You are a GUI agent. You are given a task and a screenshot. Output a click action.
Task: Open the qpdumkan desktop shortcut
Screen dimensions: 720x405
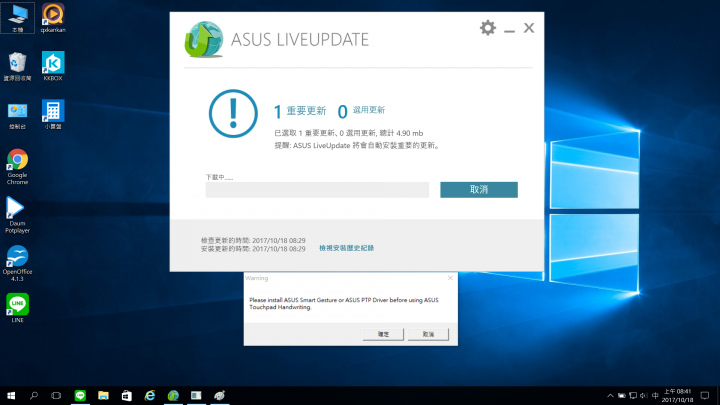(x=53, y=18)
